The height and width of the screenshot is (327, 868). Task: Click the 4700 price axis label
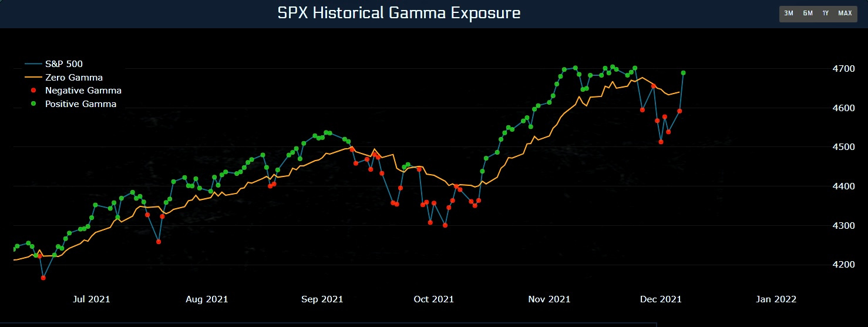[843, 69]
